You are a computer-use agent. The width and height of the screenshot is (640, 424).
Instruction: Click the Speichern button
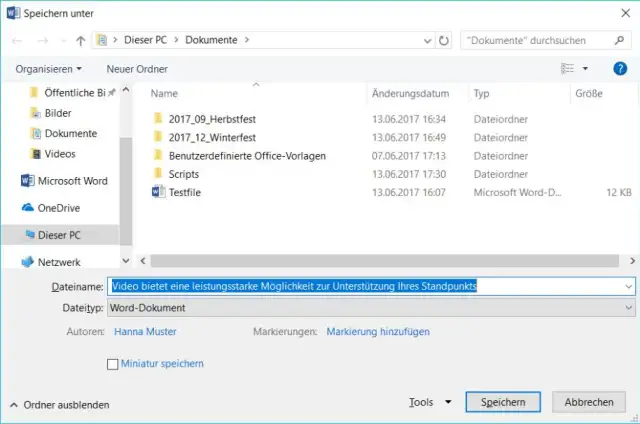(503, 402)
